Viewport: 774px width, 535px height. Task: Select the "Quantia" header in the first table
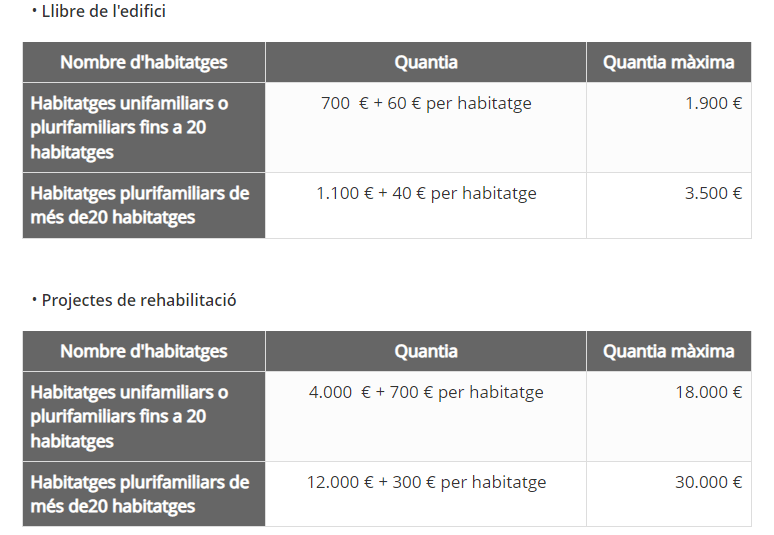(426, 62)
